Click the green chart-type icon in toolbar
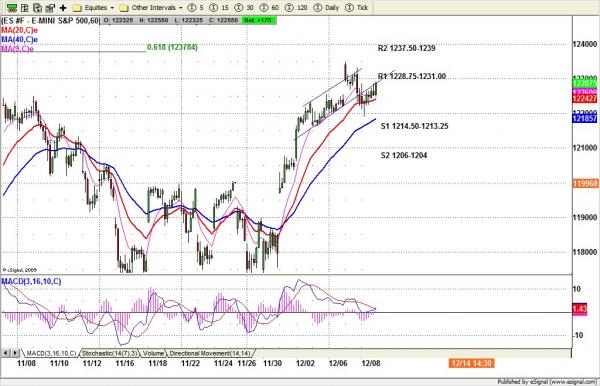 11,7
